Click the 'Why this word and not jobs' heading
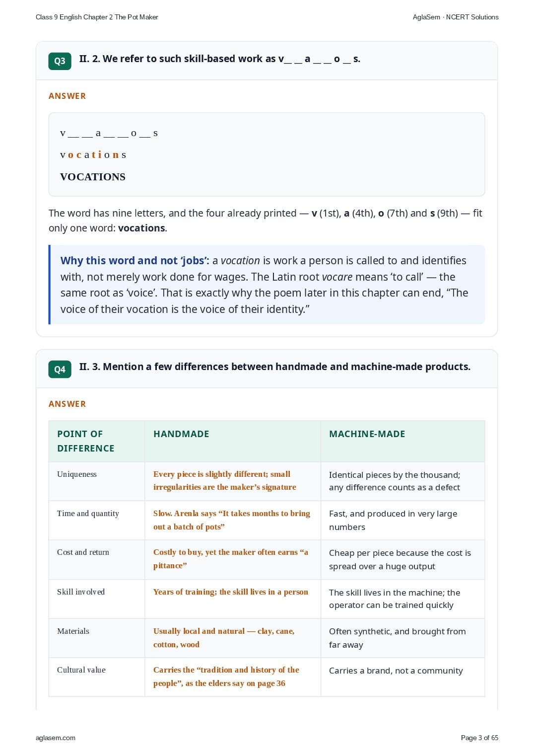The width and height of the screenshot is (534, 756). click(x=135, y=261)
